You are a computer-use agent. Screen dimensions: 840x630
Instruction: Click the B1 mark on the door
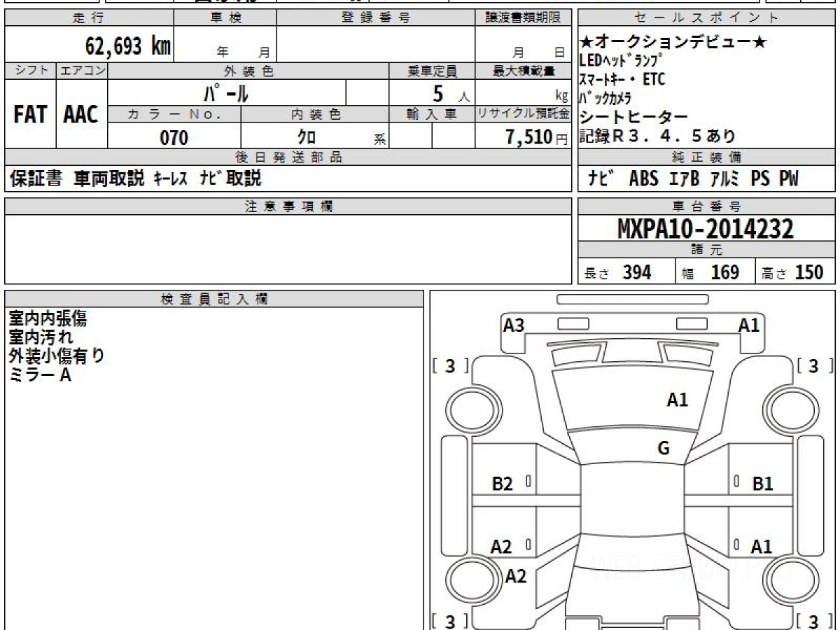[x=762, y=483]
